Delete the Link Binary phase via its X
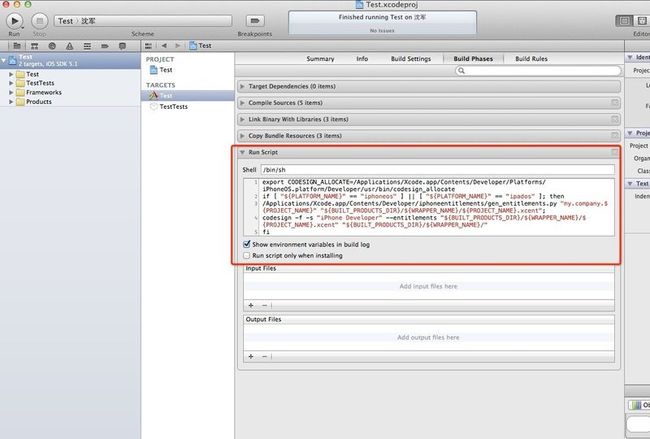Screen dimensions: 650x439 (615, 119)
